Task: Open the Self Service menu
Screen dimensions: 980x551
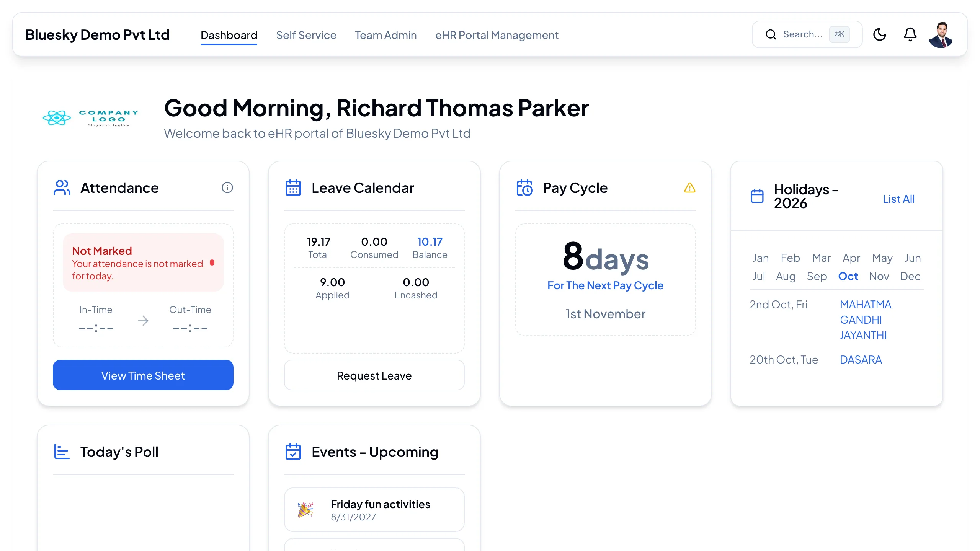Action: point(306,35)
